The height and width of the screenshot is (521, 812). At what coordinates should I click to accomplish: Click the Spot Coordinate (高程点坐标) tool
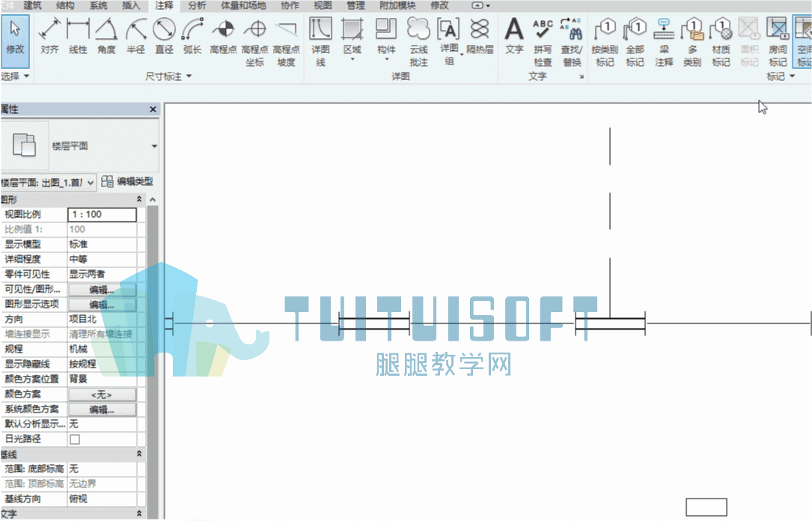(254, 43)
